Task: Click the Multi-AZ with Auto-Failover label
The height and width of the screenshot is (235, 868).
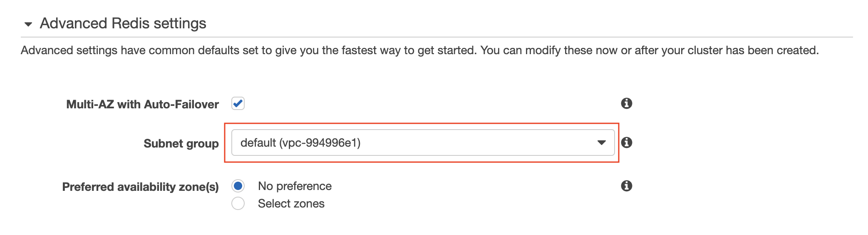Action: (142, 104)
